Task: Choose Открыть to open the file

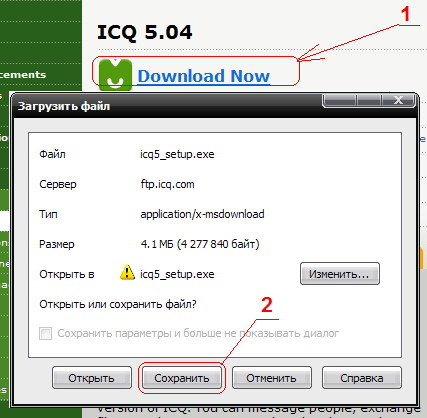Action: (92, 378)
